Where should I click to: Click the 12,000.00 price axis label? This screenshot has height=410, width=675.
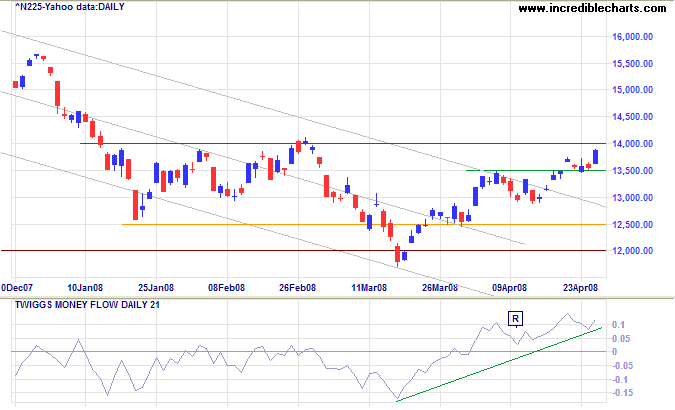pos(632,251)
